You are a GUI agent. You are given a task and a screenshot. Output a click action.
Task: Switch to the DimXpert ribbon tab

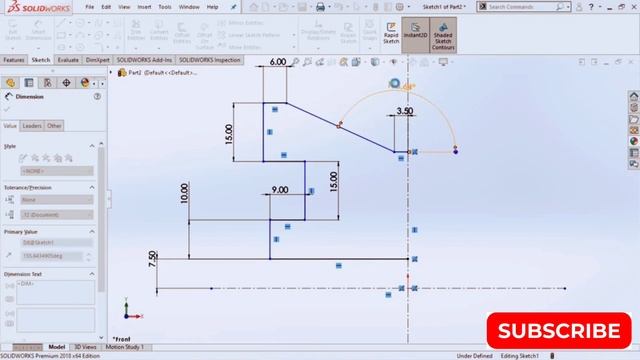98,60
